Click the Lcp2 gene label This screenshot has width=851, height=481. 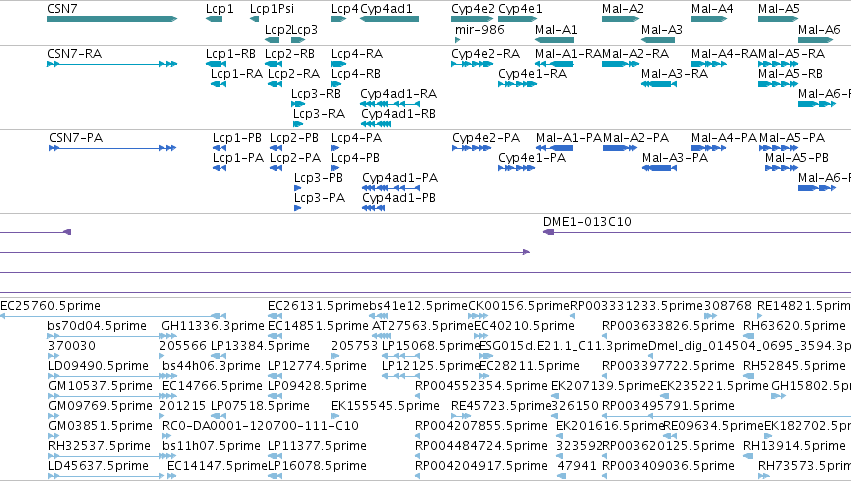point(278,30)
